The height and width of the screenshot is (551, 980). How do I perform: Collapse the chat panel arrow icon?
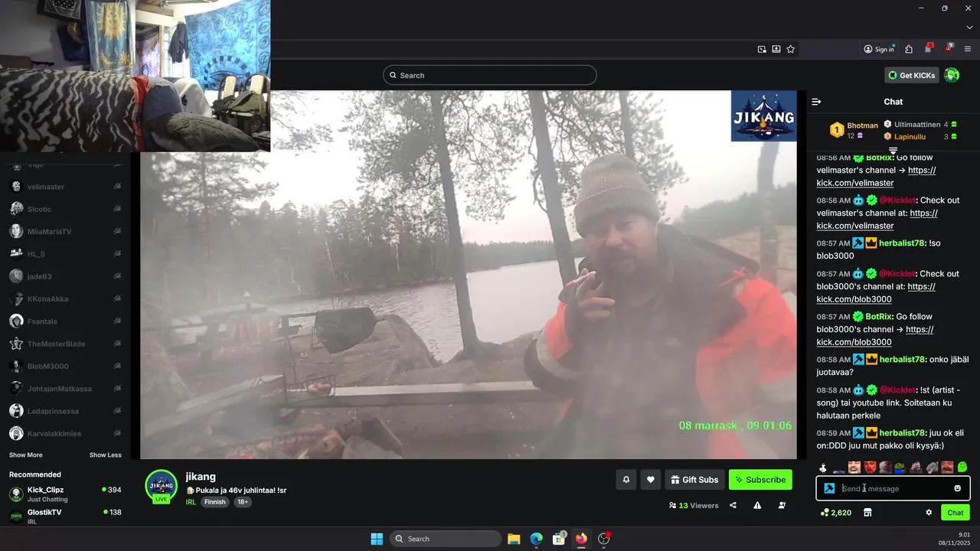pyautogui.click(x=816, y=102)
